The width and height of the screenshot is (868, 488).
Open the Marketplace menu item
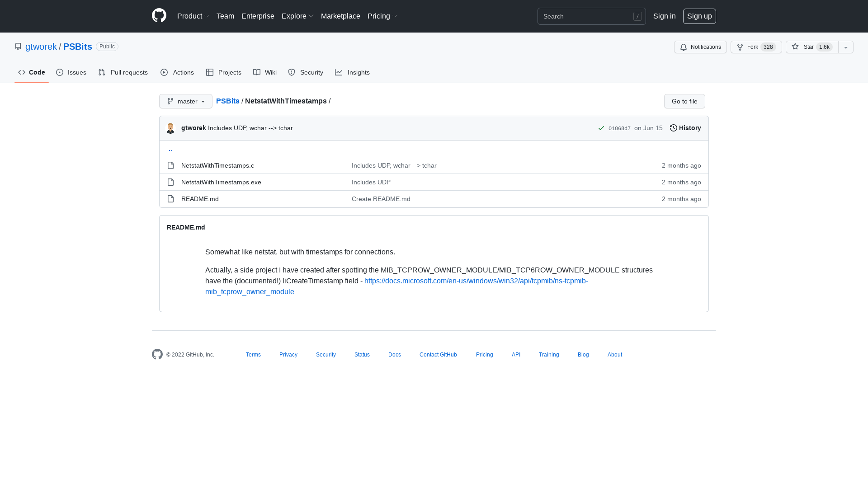point(340,16)
